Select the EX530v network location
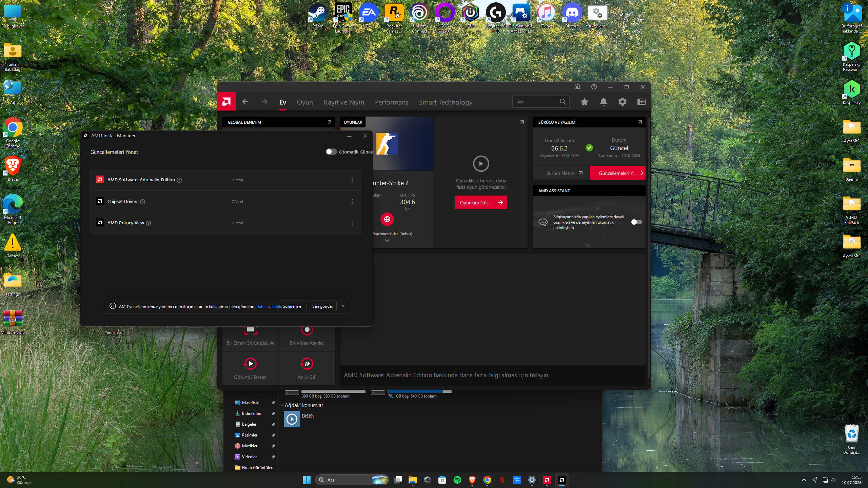The height and width of the screenshot is (488, 868). pyautogui.click(x=299, y=419)
